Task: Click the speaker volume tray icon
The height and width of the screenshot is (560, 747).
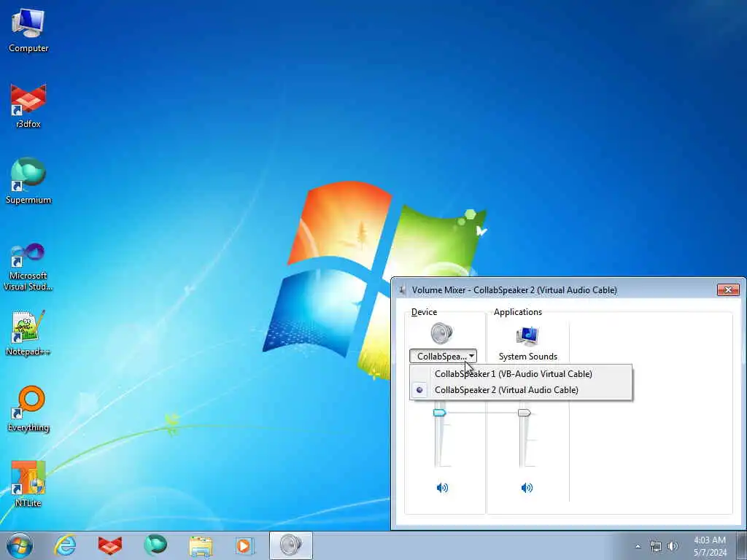Action: pyautogui.click(x=673, y=546)
